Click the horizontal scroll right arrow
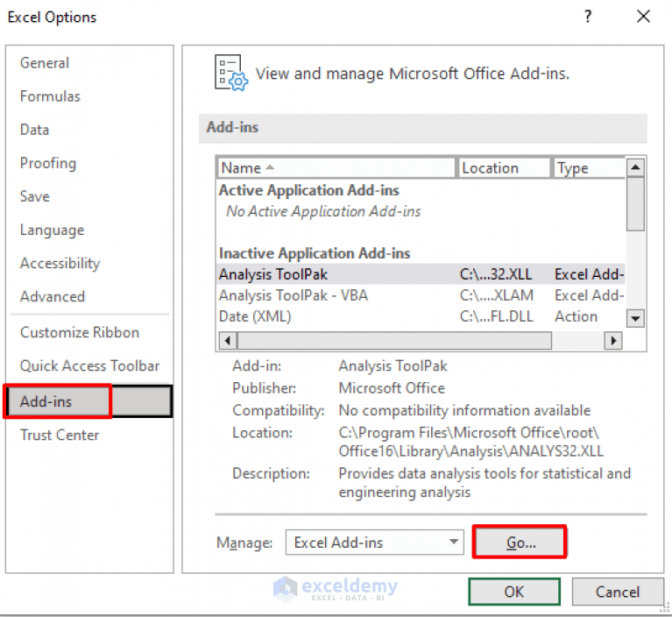672x617 pixels. (613, 341)
